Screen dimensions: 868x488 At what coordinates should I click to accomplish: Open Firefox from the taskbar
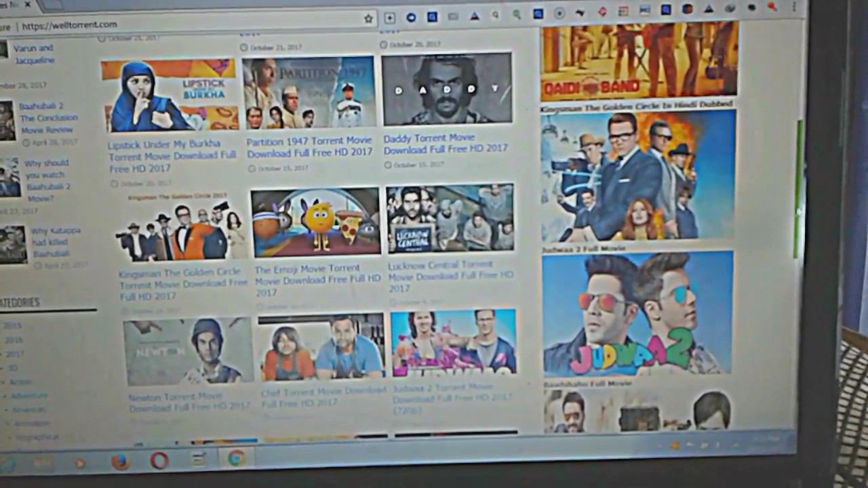pyautogui.click(x=120, y=462)
